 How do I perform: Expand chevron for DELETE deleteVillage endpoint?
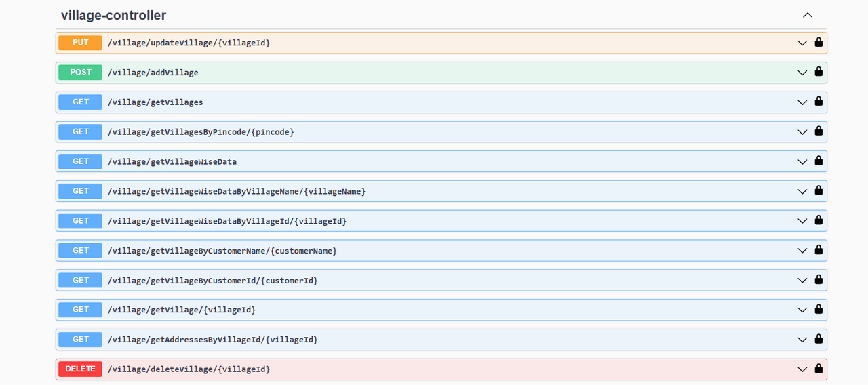point(802,369)
